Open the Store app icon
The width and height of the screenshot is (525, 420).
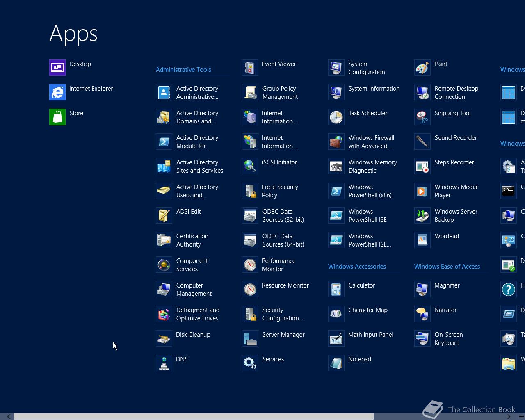57,117
